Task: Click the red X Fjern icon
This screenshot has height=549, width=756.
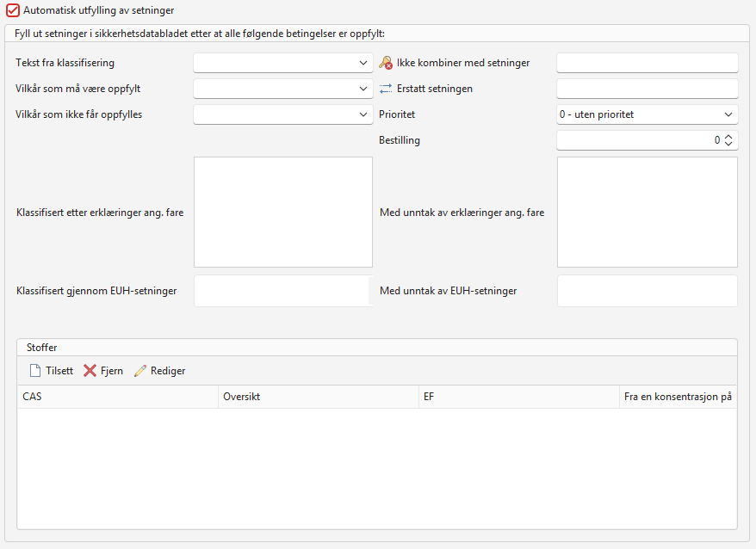Action: click(x=90, y=371)
